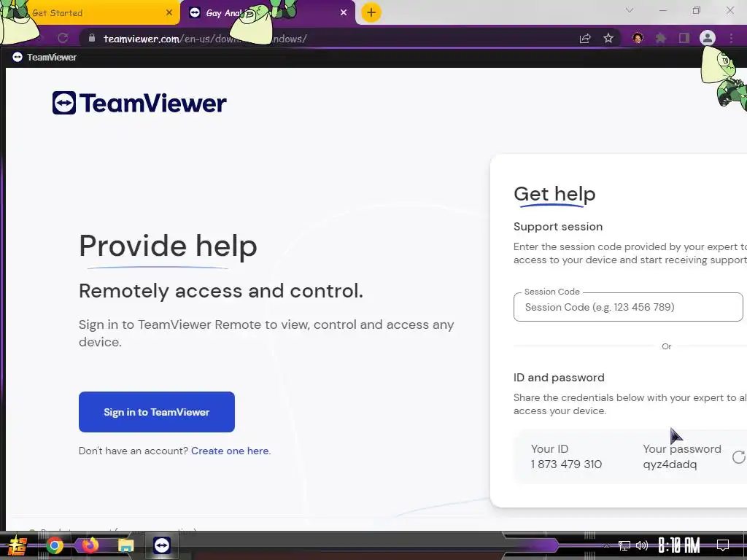This screenshot has height=560, width=747.
Task: Open the Create one here link
Action: [231, 451]
